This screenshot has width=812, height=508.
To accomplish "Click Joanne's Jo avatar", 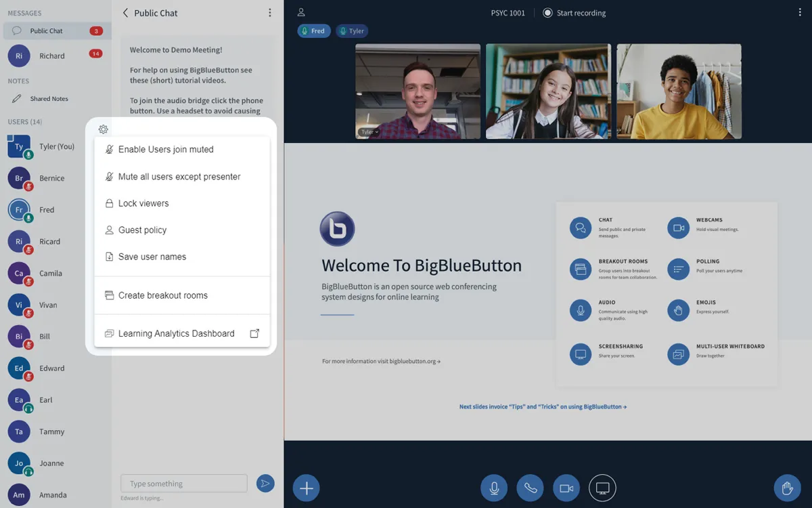I will (x=19, y=463).
